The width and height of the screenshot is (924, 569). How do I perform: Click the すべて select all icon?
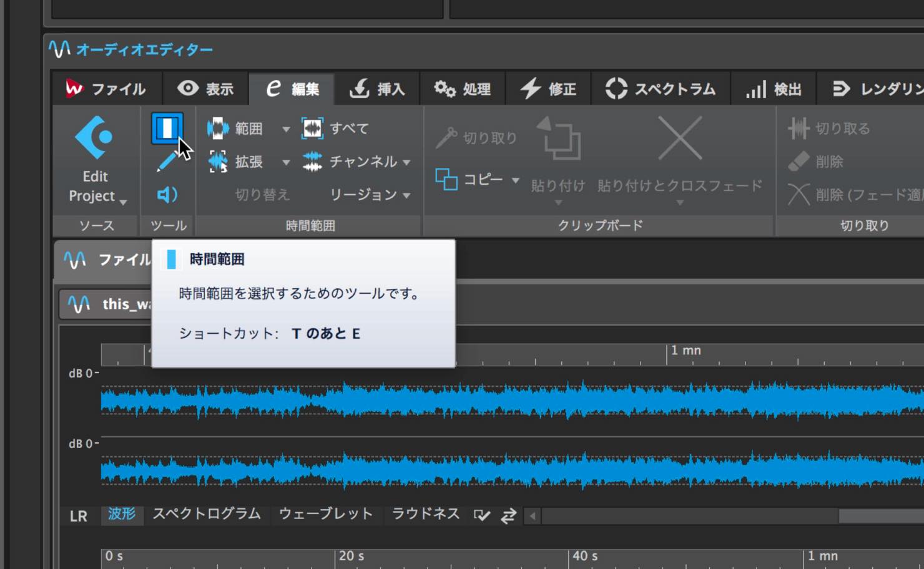(x=312, y=129)
